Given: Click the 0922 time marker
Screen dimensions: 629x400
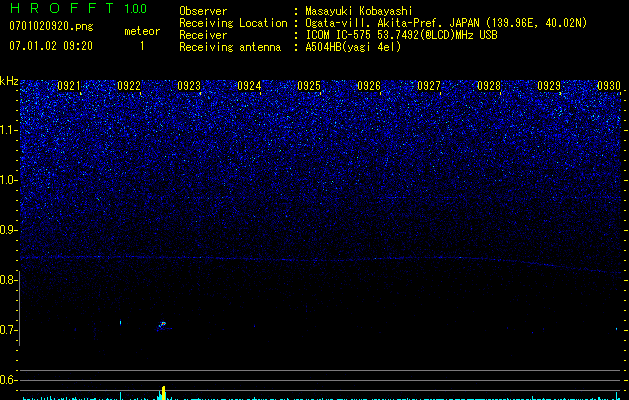Looking at the screenshot, I should [129, 86].
